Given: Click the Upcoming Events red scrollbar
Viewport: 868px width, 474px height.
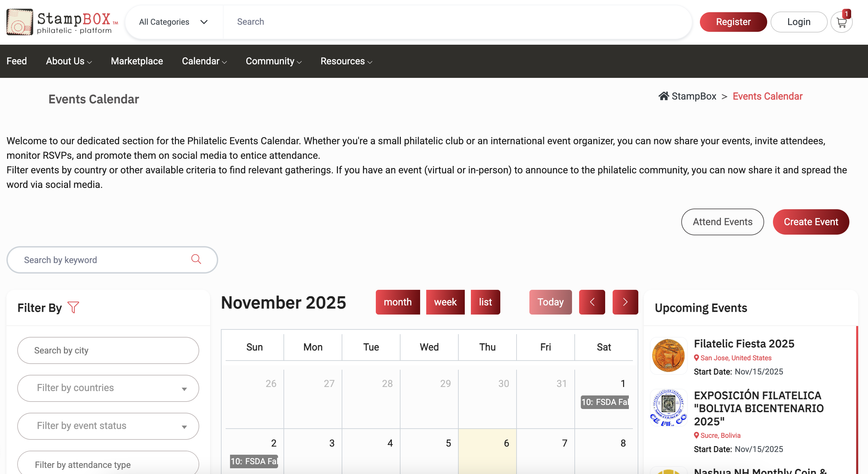Looking at the screenshot, I should (x=857, y=400).
